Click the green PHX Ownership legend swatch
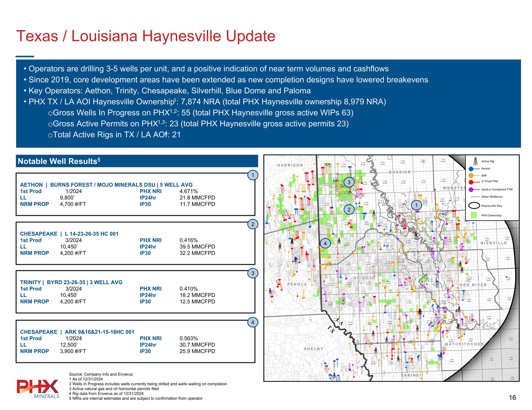Image resolution: width=532 pixels, height=410 pixels. (x=474, y=215)
